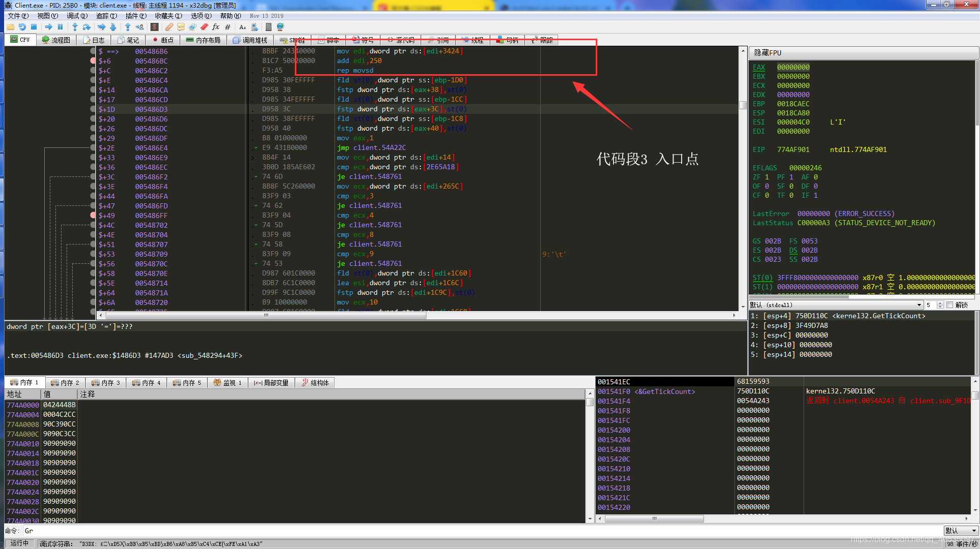Click the run arrow icon
This screenshot has width=980, height=549.
pos(49,27)
